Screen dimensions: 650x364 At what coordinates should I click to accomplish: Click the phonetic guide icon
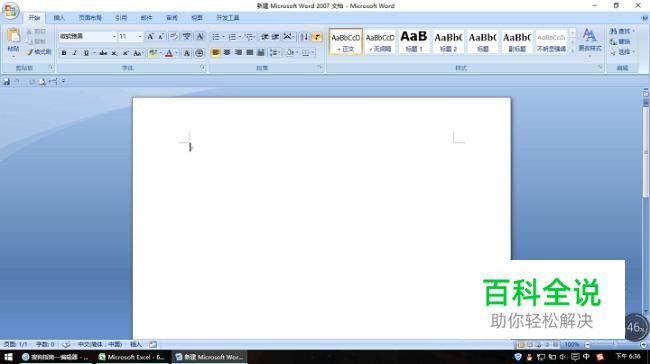tap(187, 36)
